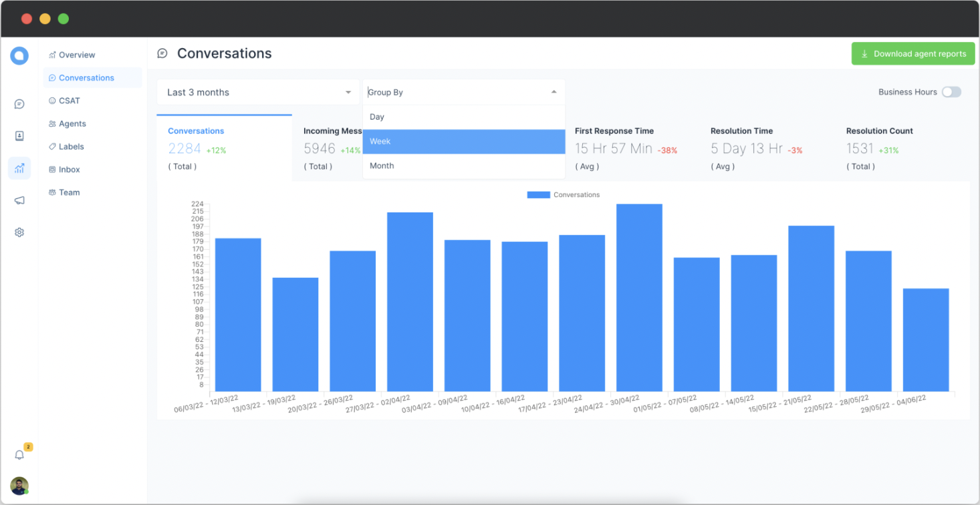Open the Chatwoot logo home

19,55
